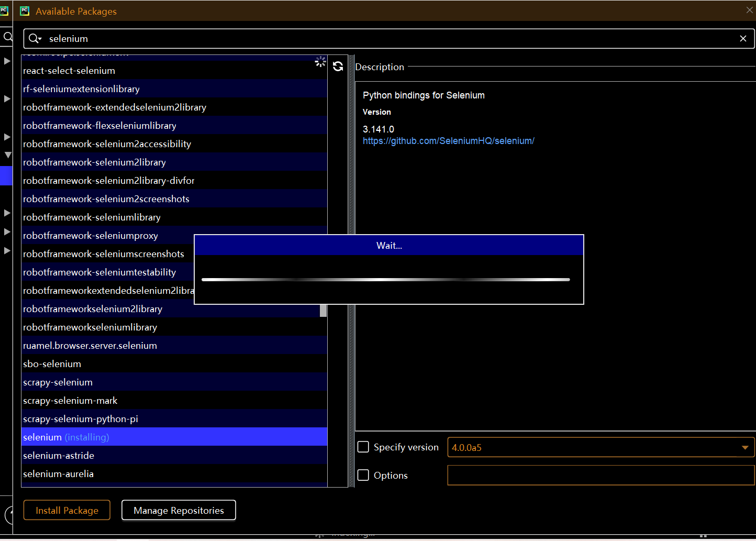Image resolution: width=756 pixels, height=541 pixels.
Task: Click the reload packages list icon
Action: click(338, 67)
